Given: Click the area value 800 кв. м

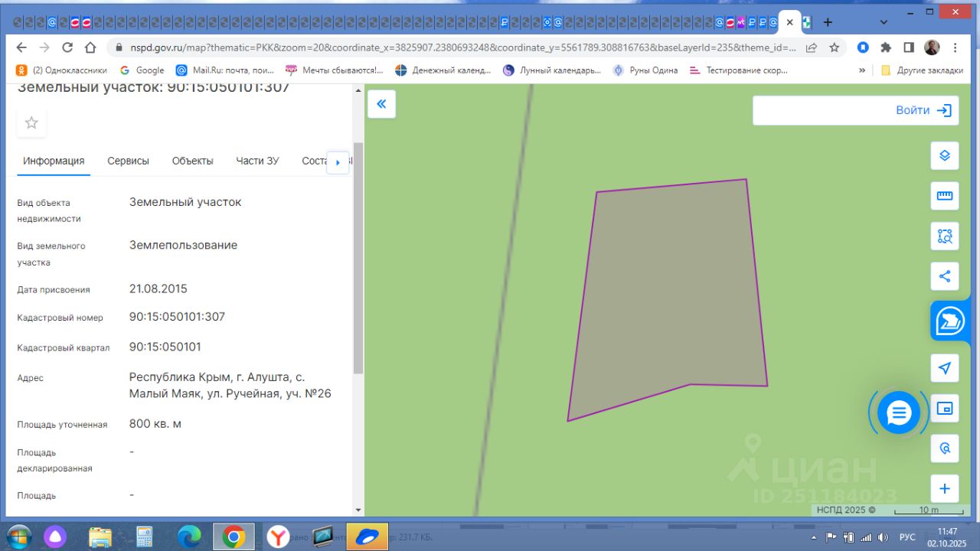Looking at the screenshot, I should (x=155, y=424).
